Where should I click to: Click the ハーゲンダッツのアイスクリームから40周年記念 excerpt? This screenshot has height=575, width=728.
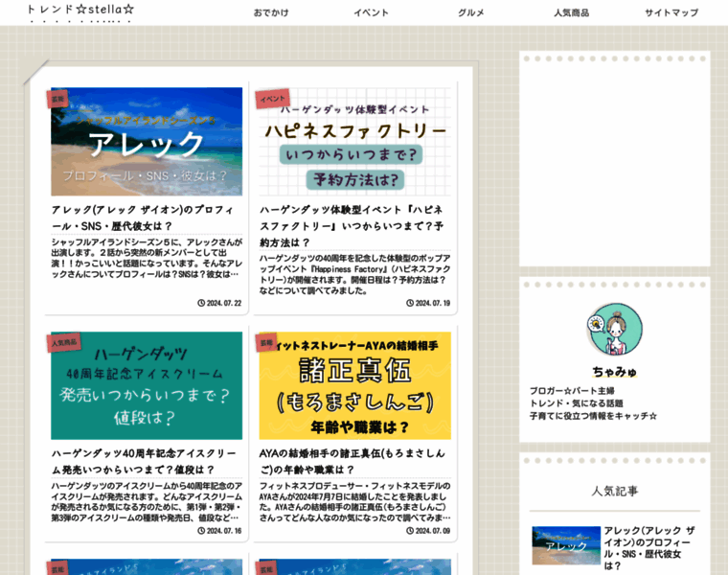point(147,501)
